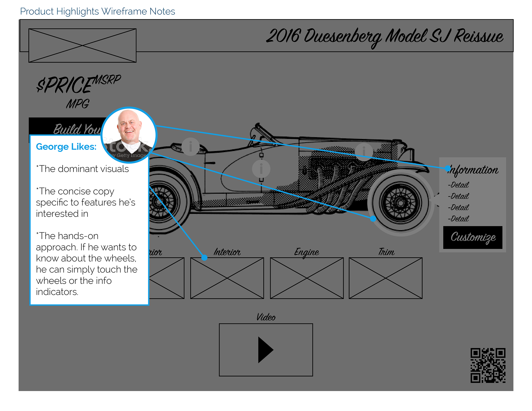Select the front wheel of the car

pyautogui.click(x=401, y=203)
